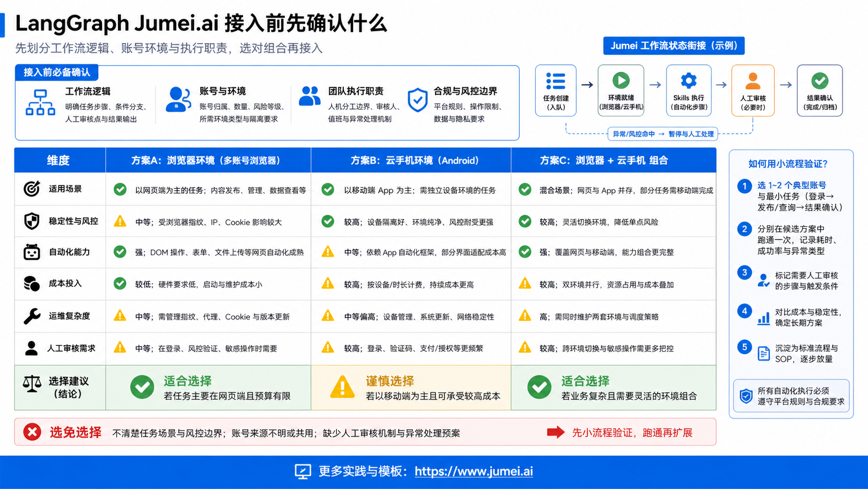Click the Jumei 工作流状态衔接（示例）label
868x489 pixels.
674,46
